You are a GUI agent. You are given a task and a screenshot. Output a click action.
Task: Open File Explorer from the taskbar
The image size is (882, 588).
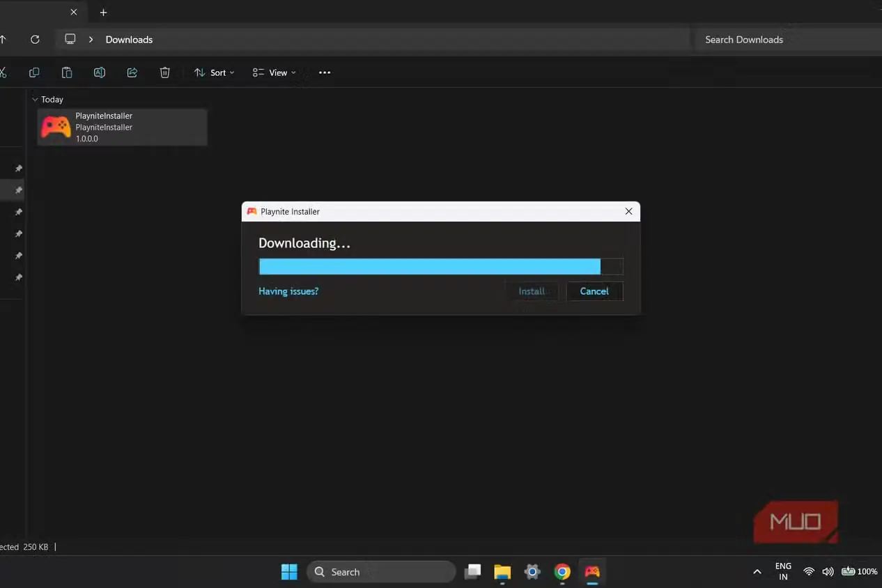point(502,572)
